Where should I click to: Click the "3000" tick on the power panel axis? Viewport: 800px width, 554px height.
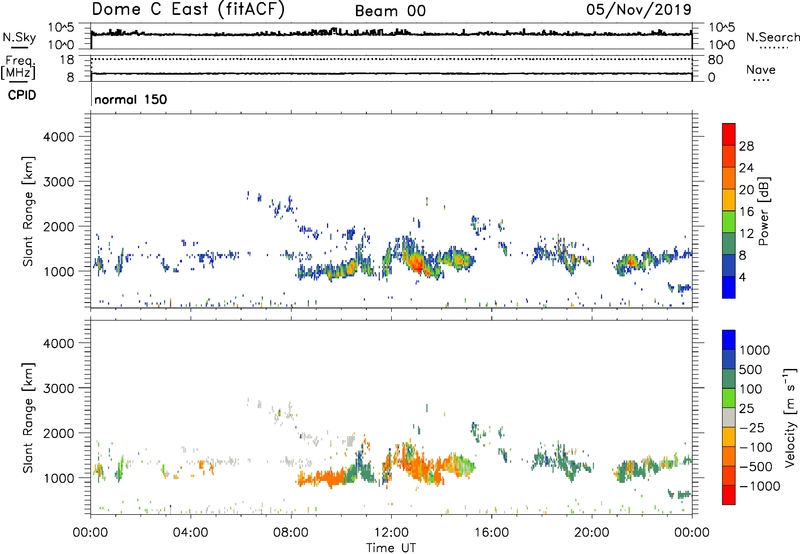58,182
